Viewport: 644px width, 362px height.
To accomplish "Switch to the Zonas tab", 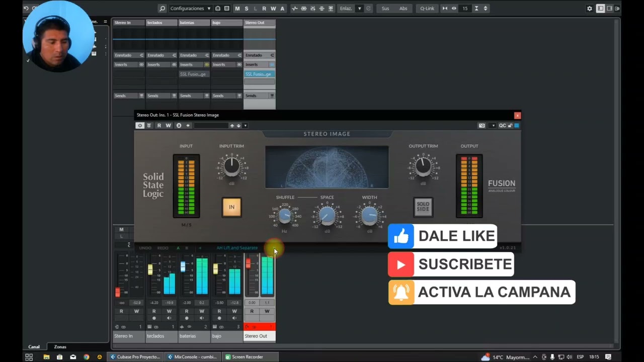I will tap(60, 347).
